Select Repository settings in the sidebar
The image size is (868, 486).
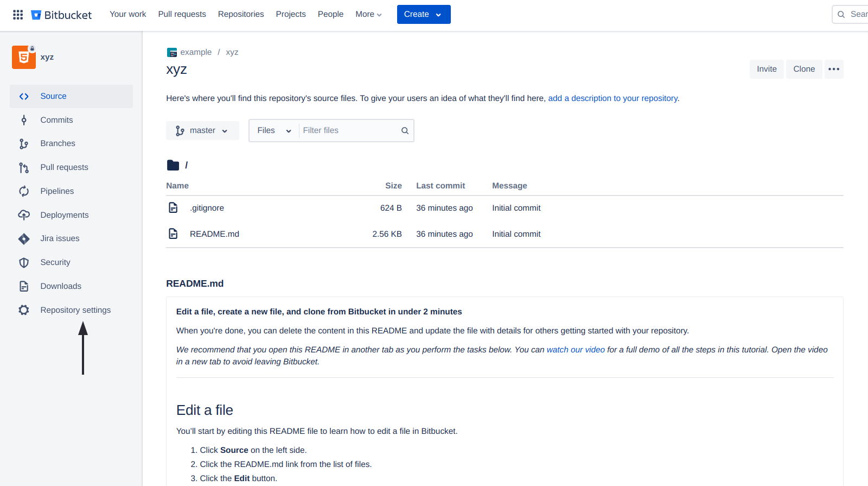[71, 310]
